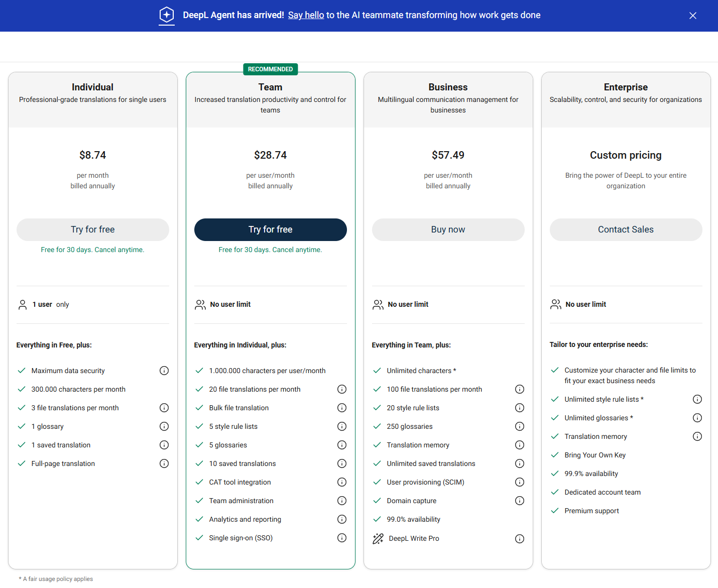Show info for 5 glossaries
This screenshot has height=588, width=718.
(x=342, y=445)
